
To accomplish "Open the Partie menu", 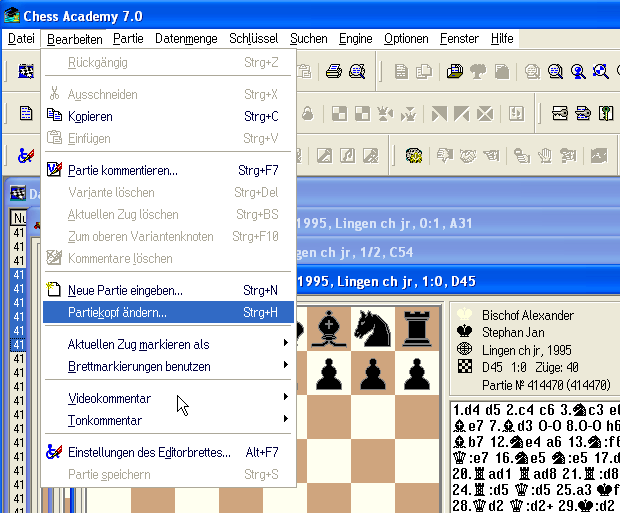I will click(x=128, y=39).
